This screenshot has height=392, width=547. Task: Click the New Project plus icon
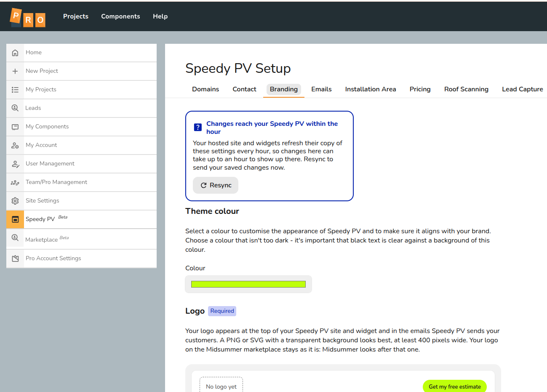[x=15, y=71]
